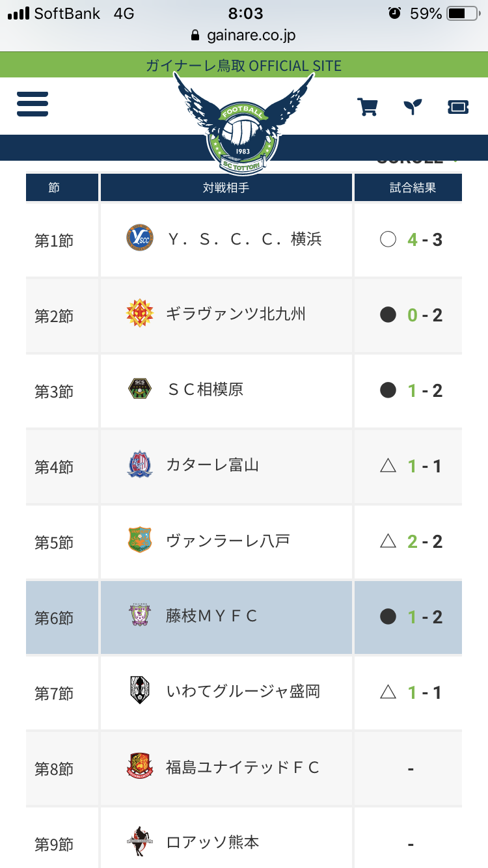Open the 0-2 result against Giravanz
Viewport: 488px width, 868px height.
pos(424,315)
